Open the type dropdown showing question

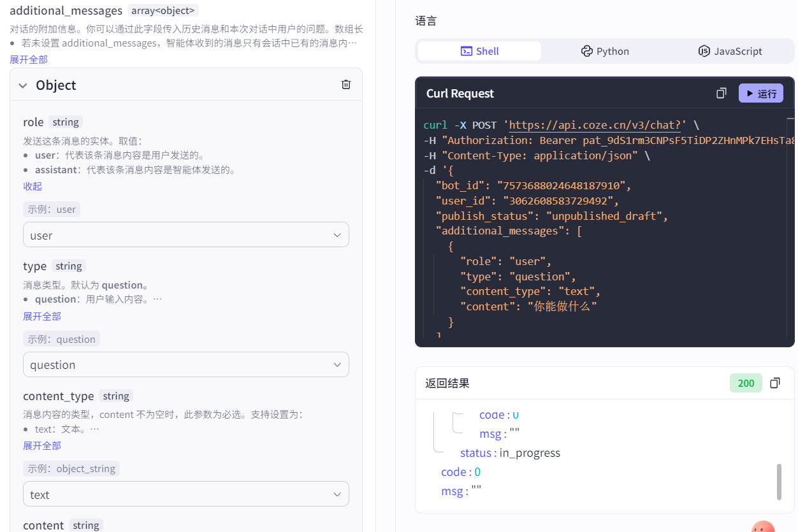pos(186,364)
